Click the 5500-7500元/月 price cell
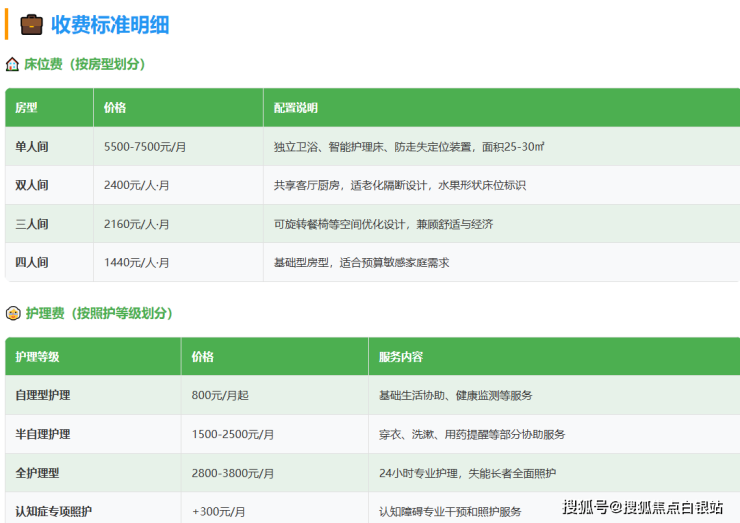The height and width of the screenshot is (523, 740). tap(145, 147)
